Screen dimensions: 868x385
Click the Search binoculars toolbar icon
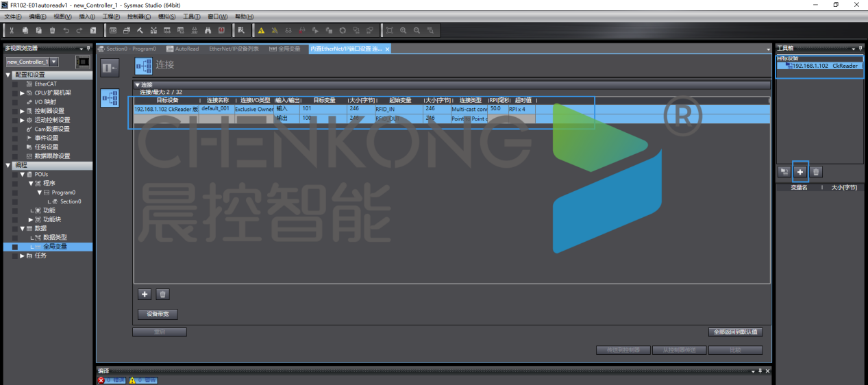[208, 30]
